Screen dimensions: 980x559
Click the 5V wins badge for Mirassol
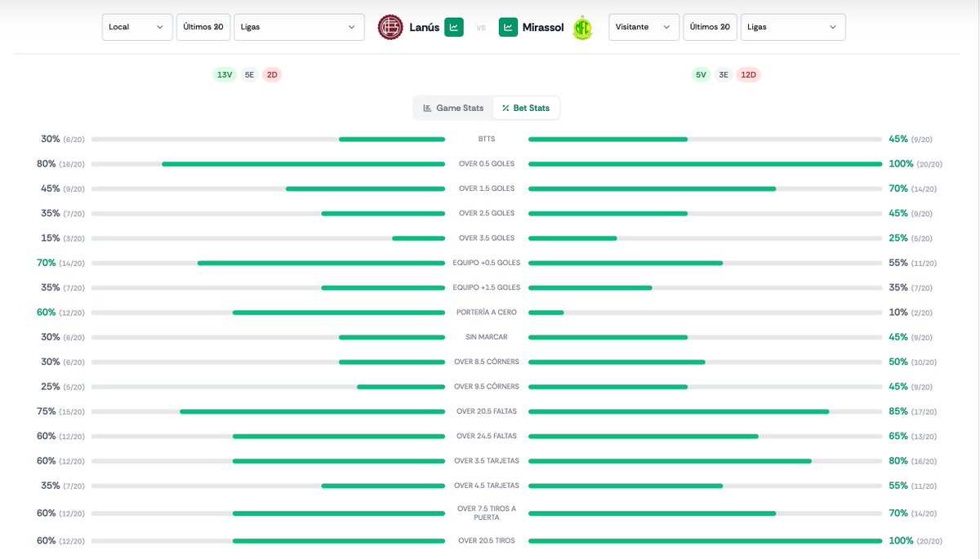[701, 74]
